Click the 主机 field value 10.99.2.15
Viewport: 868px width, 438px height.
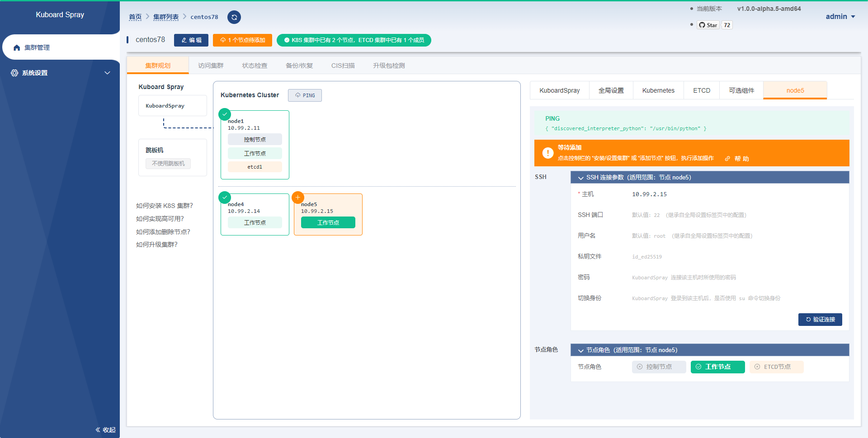pyautogui.click(x=649, y=194)
